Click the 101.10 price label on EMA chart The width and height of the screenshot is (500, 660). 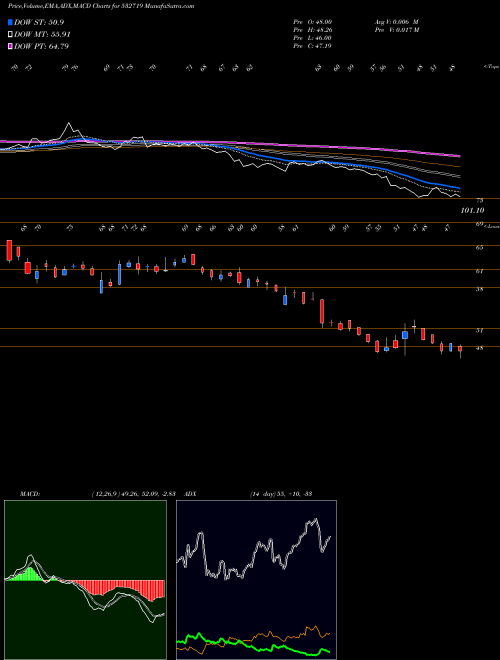[472, 210]
